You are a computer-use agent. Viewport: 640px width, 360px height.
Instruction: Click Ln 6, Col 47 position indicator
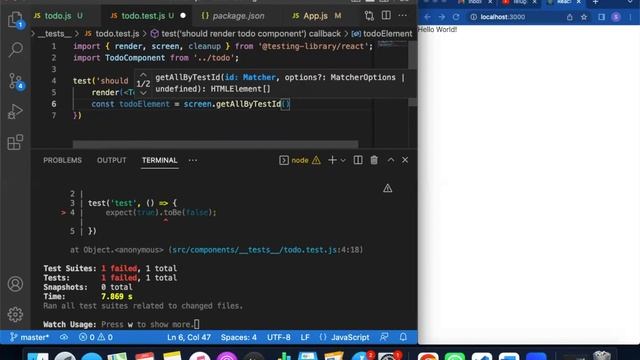(x=189, y=338)
